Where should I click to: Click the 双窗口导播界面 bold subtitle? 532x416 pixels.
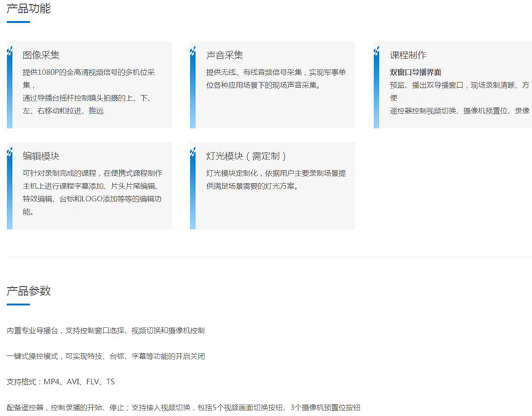pos(415,72)
